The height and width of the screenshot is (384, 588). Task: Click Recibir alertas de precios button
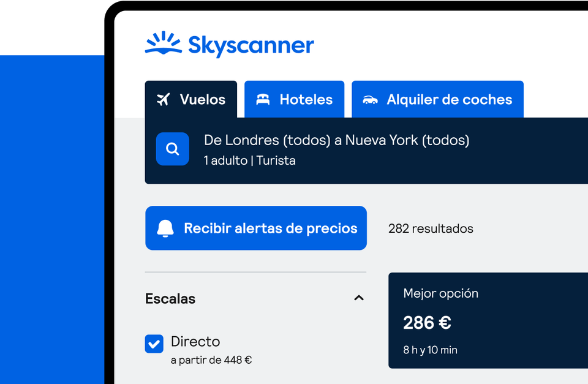256,228
